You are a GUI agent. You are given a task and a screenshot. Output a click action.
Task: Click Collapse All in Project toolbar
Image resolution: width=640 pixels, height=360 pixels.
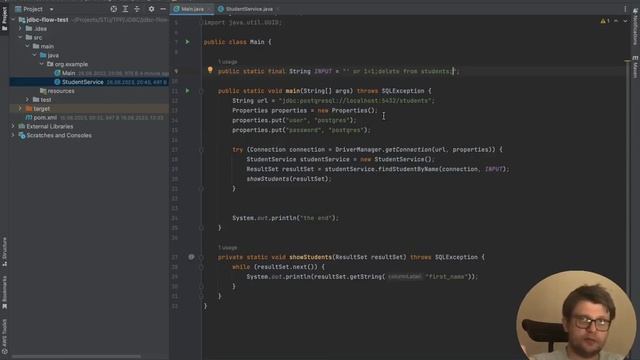click(137, 9)
